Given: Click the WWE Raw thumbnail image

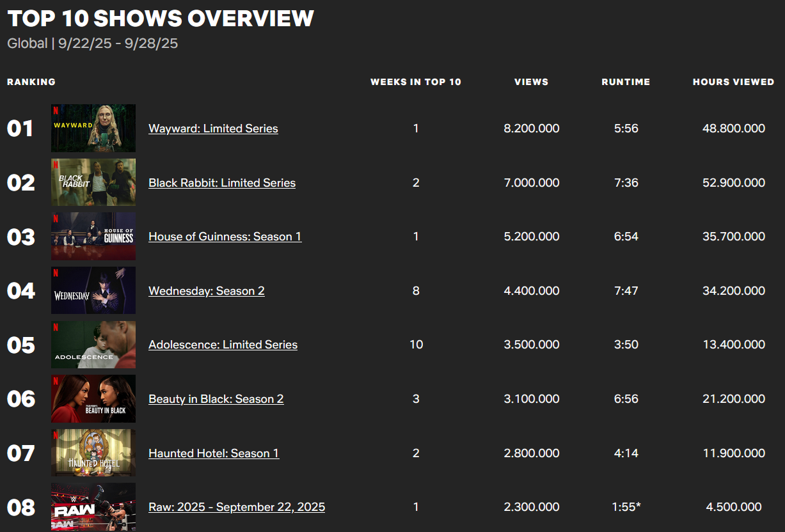Looking at the screenshot, I should point(93,506).
